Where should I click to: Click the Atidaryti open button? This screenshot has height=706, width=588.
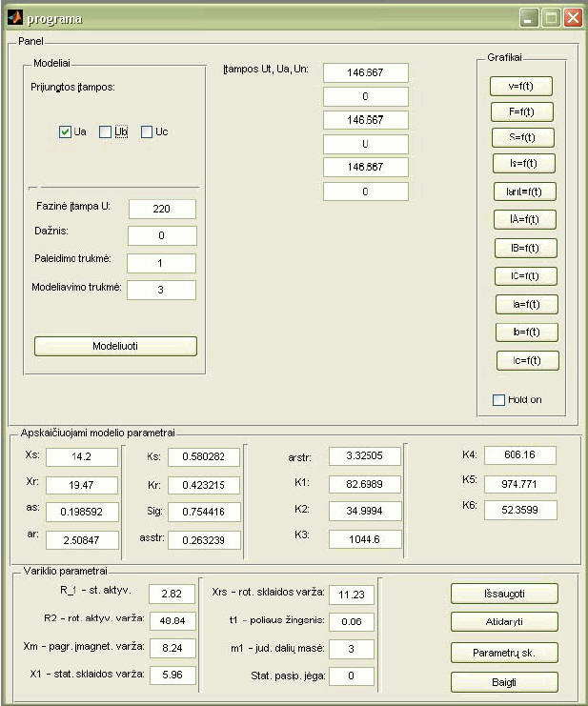[504, 622]
